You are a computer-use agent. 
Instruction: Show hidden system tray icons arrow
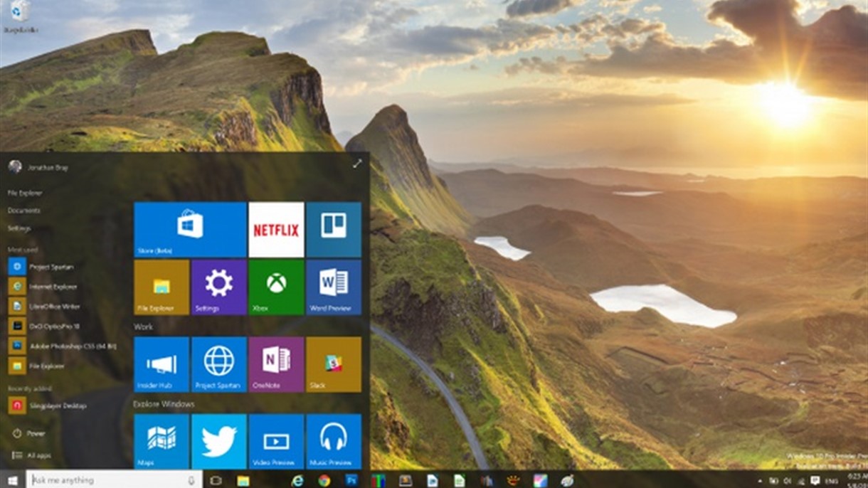click(761, 481)
